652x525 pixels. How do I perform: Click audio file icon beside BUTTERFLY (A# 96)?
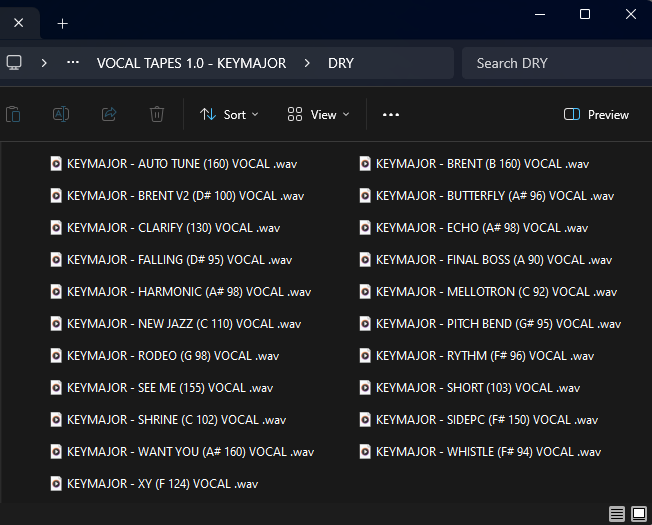(365, 196)
